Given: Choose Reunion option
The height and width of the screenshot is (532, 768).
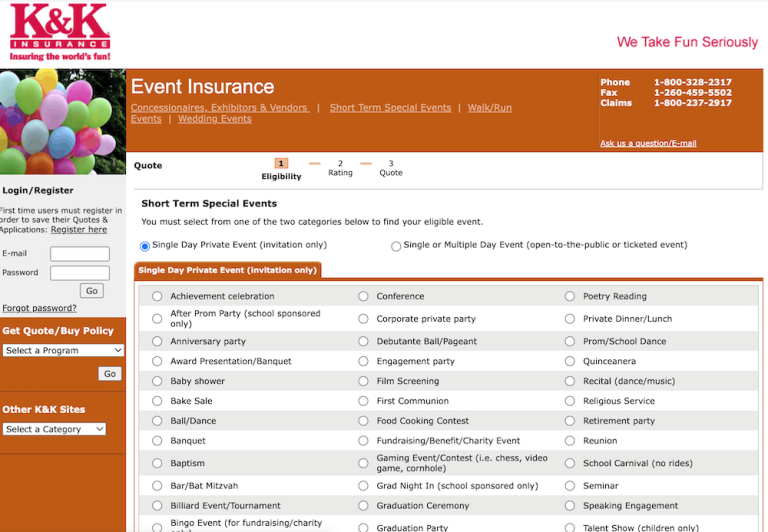Looking at the screenshot, I should click(x=570, y=441).
